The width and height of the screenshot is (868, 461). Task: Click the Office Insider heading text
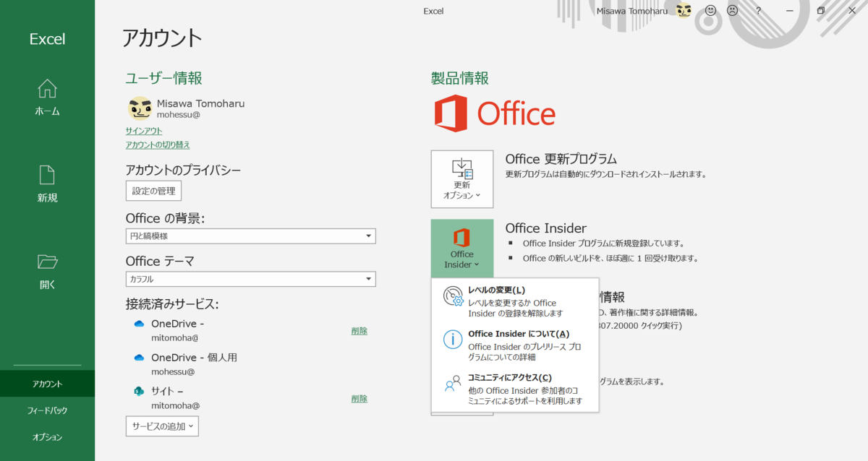click(x=545, y=228)
